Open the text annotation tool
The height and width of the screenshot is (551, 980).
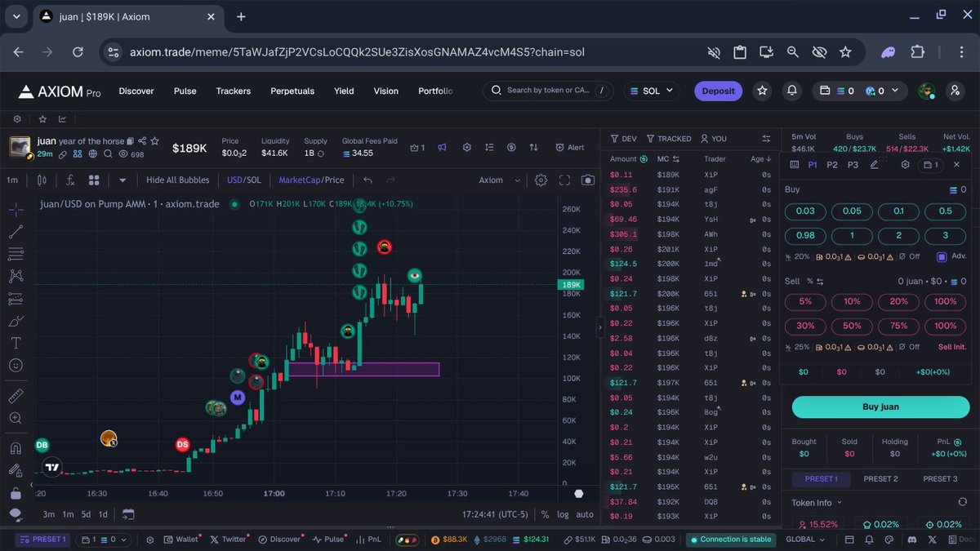(16, 342)
